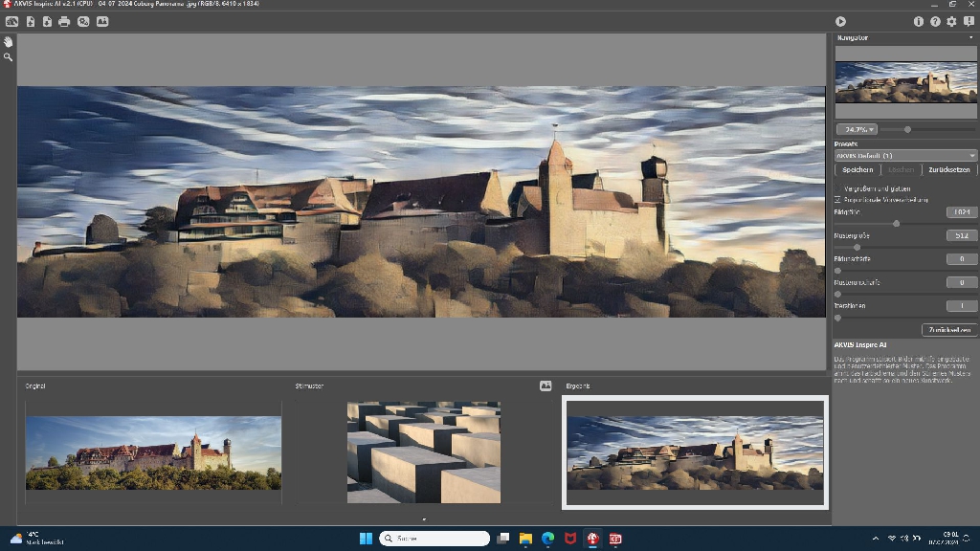The image size is (980, 551).
Task: Start processing with the Run button
Action: point(840,22)
